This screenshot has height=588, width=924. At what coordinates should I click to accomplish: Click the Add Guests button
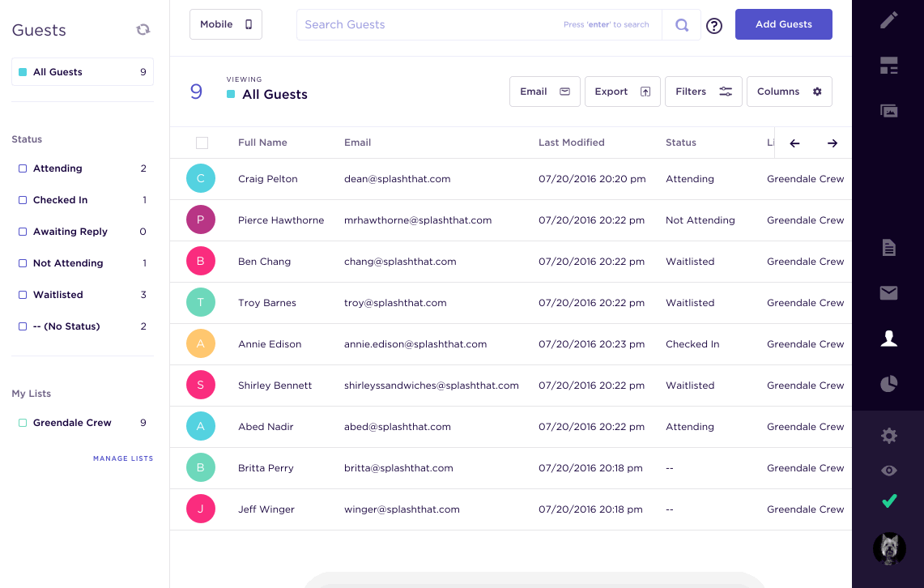coord(783,24)
